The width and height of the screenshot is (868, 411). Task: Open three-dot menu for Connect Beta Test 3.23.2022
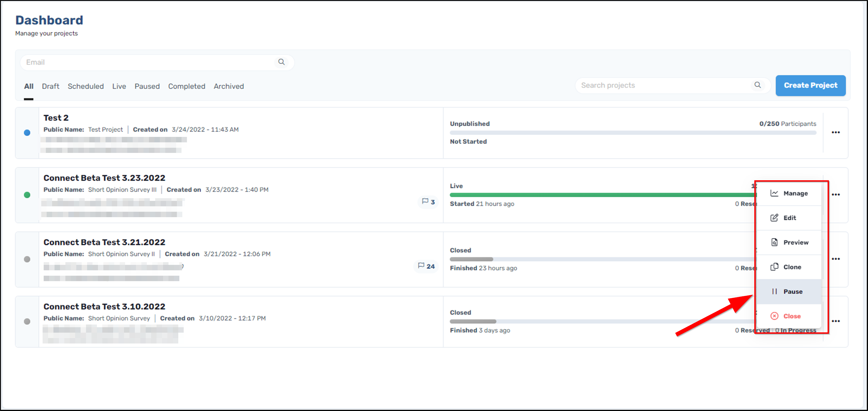(836, 195)
